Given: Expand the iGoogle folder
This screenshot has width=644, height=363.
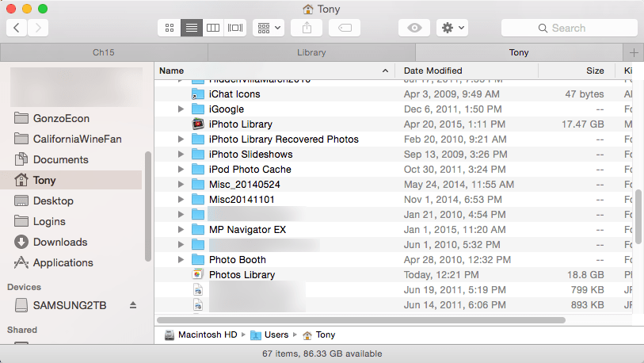Looking at the screenshot, I should pyautogui.click(x=181, y=109).
